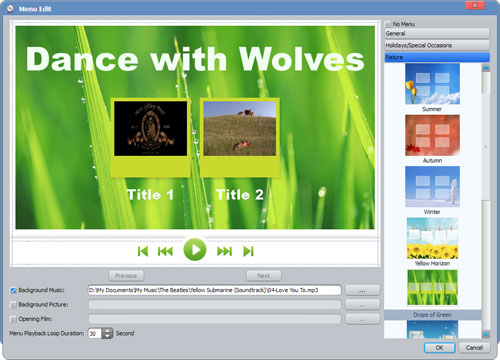Click the fast forward playback icon
The width and height of the screenshot is (500, 360).
(x=224, y=251)
